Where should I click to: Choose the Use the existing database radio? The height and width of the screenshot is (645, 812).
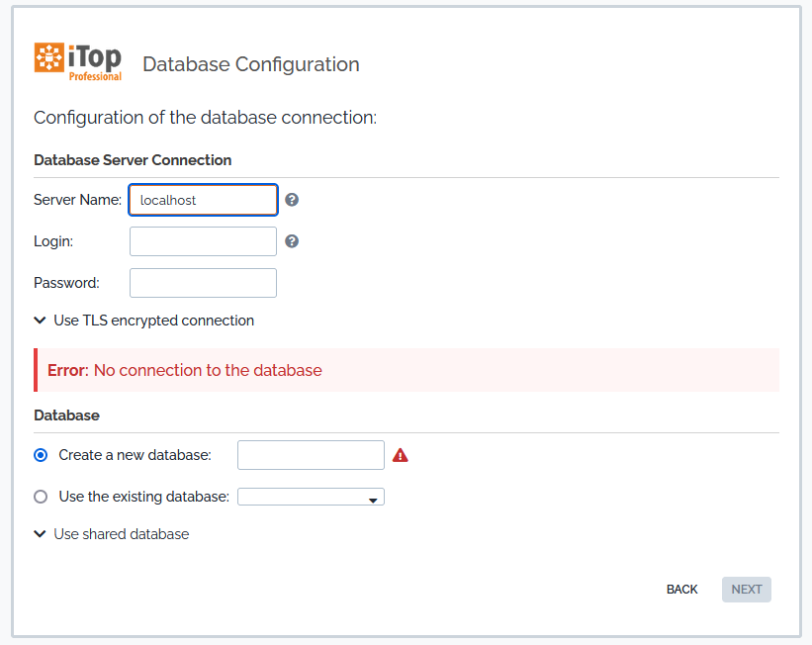(41, 497)
